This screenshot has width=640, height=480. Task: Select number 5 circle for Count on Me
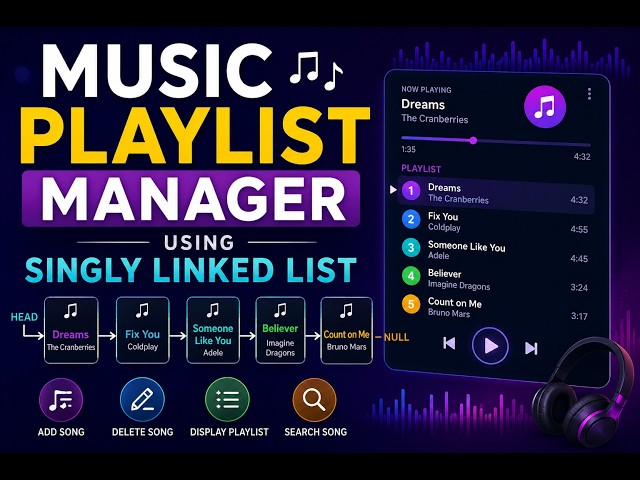coord(411,304)
